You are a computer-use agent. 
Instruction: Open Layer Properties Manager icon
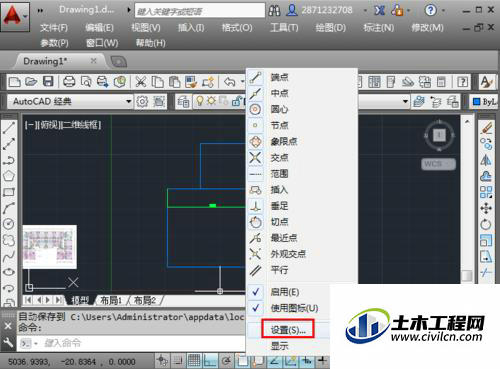click(x=184, y=101)
